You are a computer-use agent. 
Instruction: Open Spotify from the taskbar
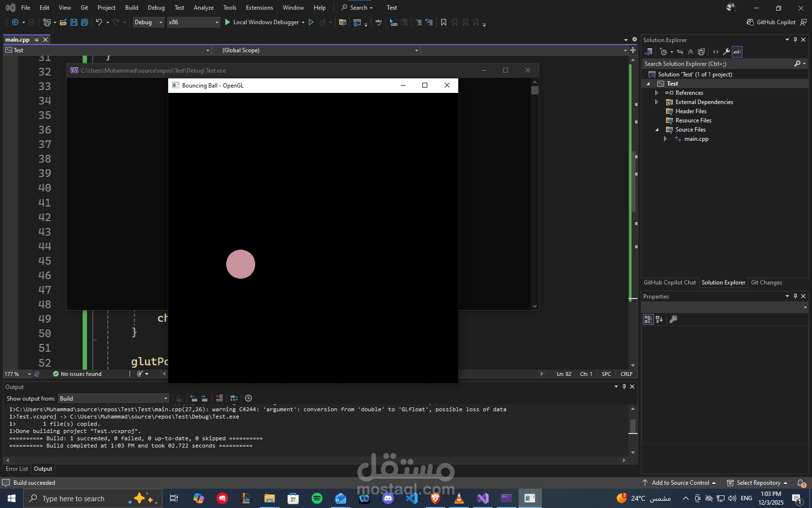[x=317, y=498]
